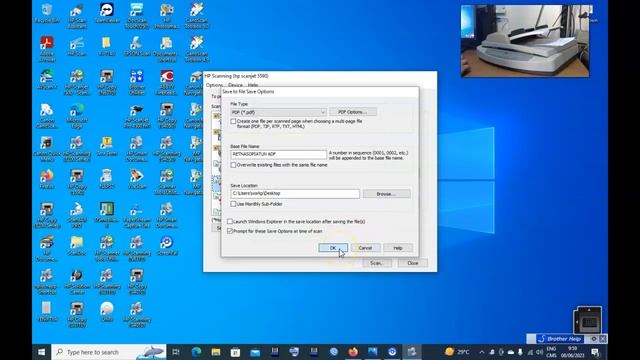Open the TeamViewer desktop shortcut
Screen dimensions: 640x360
pos(107,13)
